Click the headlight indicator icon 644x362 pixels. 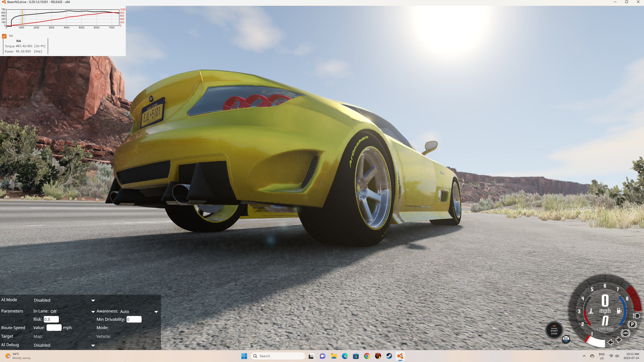[x=636, y=316]
